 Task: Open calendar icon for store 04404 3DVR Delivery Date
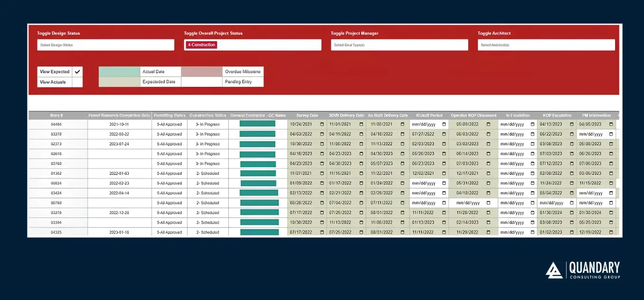tap(361, 124)
